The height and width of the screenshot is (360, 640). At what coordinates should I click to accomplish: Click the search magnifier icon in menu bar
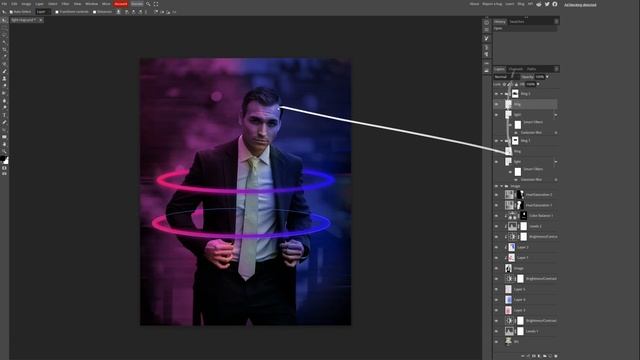coord(148,4)
